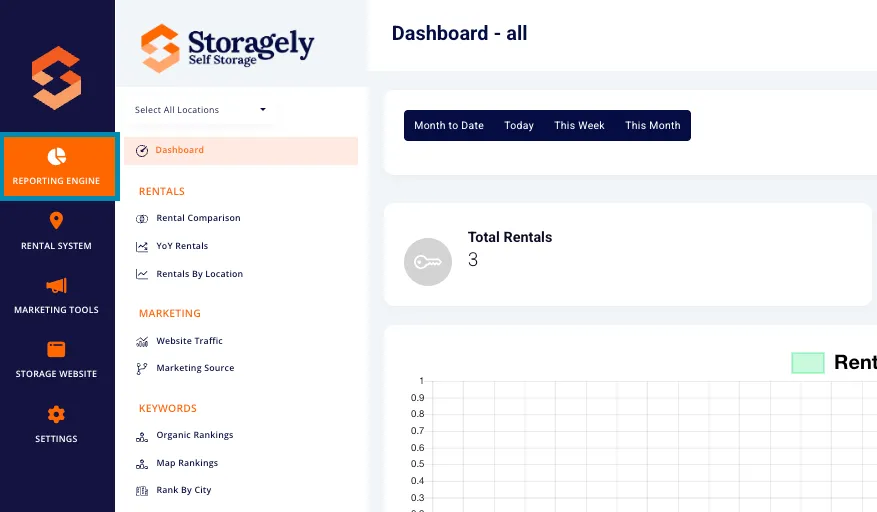Select the Month to Date tab

pos(449,125)
